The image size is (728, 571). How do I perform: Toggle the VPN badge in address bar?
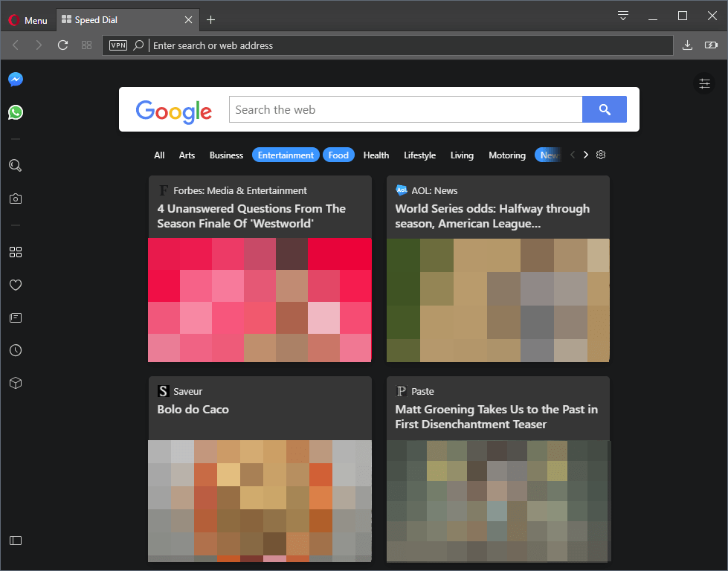118,45
